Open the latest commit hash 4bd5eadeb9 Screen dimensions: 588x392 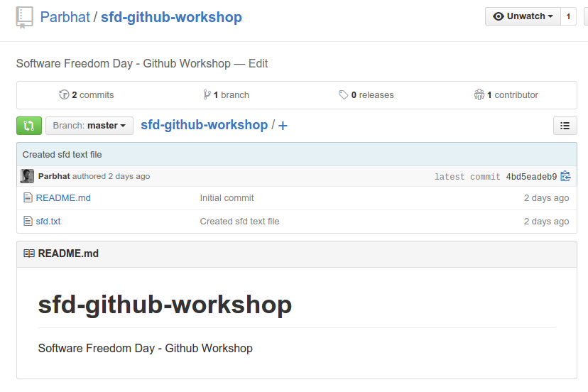coord(531,177)
